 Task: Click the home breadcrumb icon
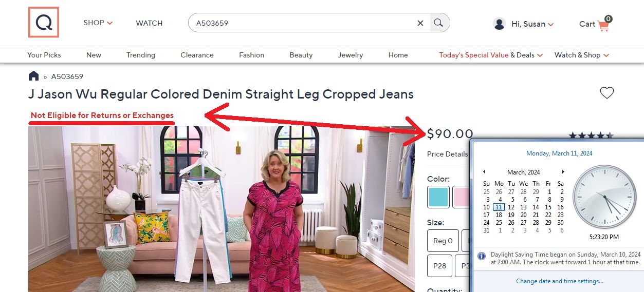pos(33,76)
